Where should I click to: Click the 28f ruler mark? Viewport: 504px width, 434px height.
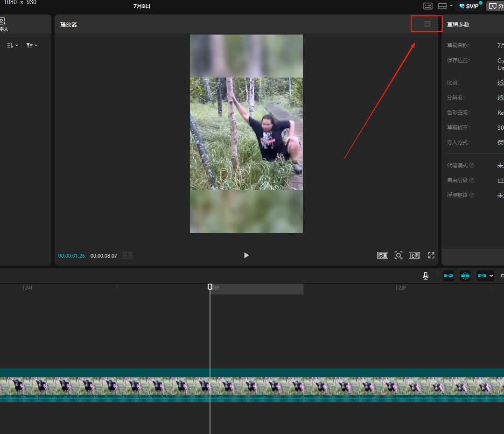coord(402,288)
